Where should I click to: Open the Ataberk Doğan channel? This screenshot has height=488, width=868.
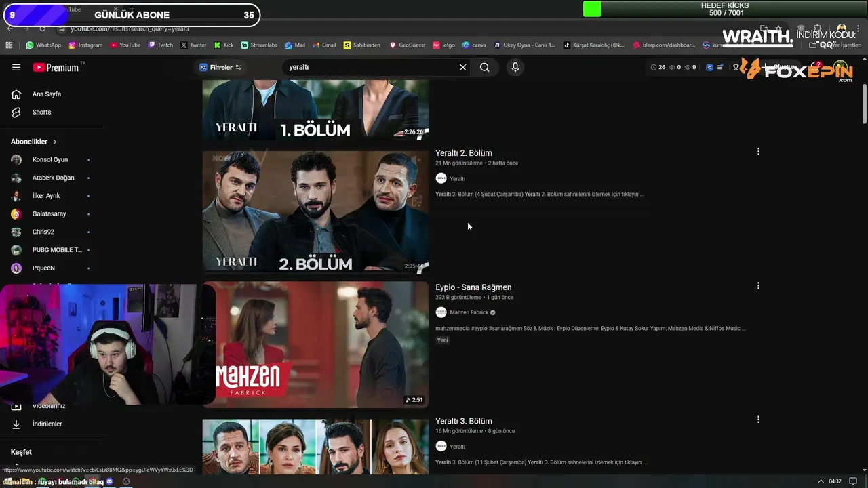tap(52, 178)
